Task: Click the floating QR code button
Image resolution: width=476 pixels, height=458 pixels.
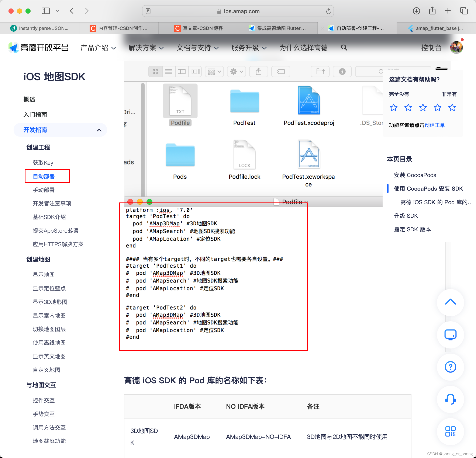Action: (450, 431)
